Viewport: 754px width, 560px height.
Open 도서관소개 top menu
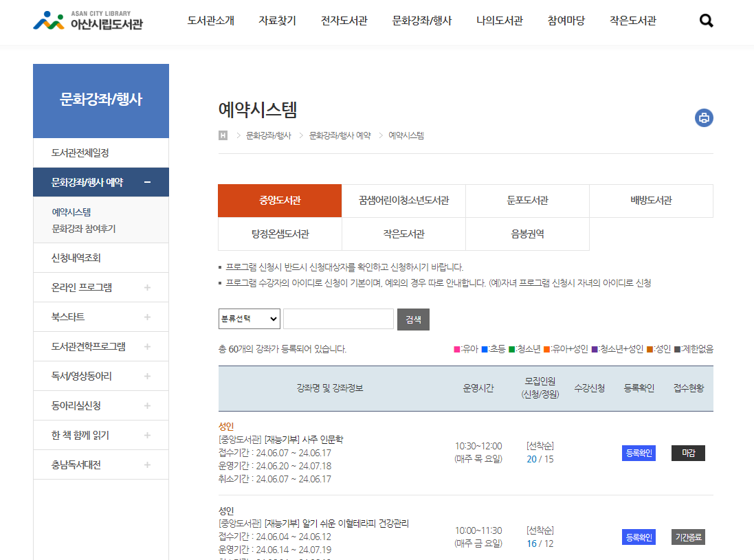pos(210,21)
